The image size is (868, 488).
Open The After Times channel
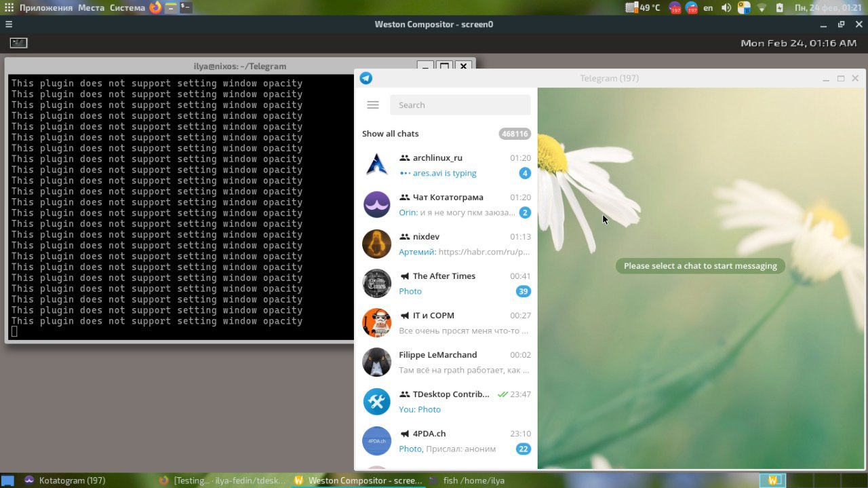point(446,283)
